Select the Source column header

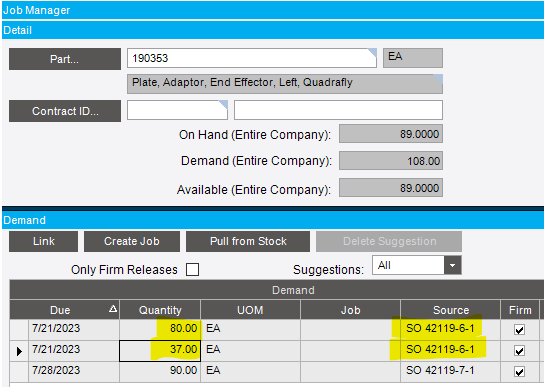pos(451,310)
